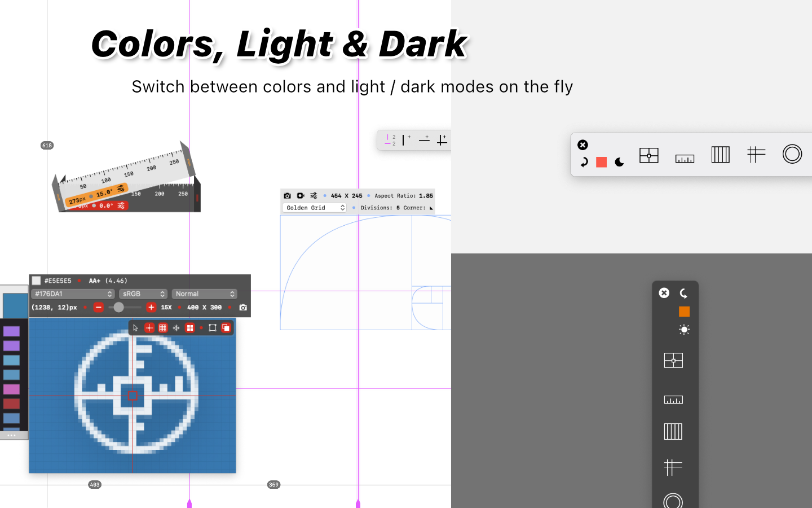Toggle the overlapping squares button in loupe
The width and height of the screenshot is (812, 508).
pyautogui.click(x=226, y=328)
